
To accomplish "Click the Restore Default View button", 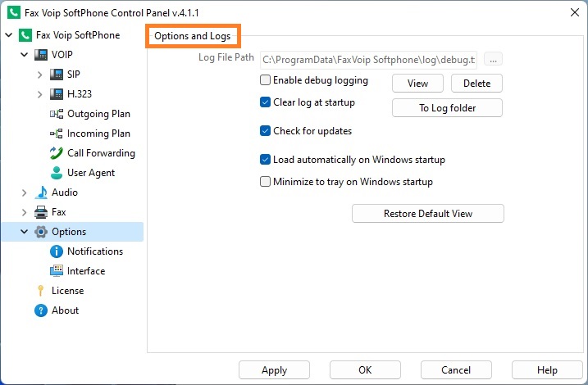I will click(x=428, y=214).
